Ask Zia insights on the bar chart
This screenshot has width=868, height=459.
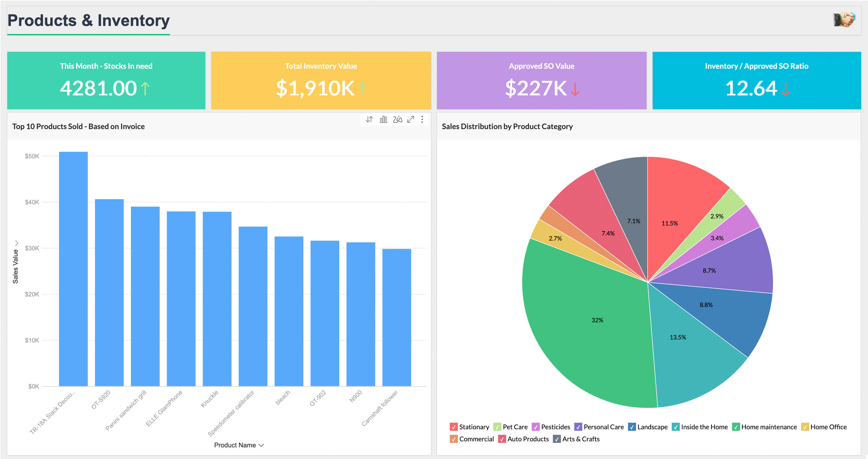click(x=397, y=120)
